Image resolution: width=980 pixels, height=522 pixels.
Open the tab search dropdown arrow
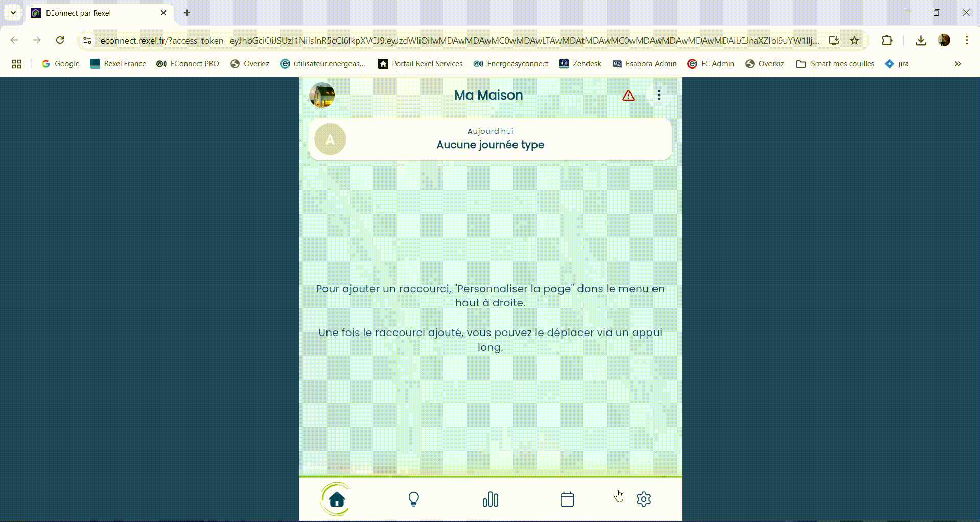coord(13,13)
